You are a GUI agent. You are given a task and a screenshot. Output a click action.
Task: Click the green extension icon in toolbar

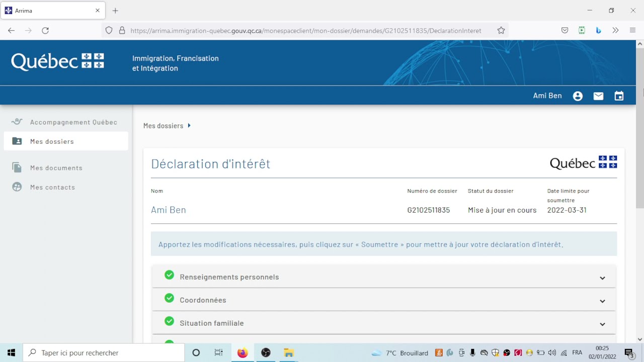tap(582, 31)
